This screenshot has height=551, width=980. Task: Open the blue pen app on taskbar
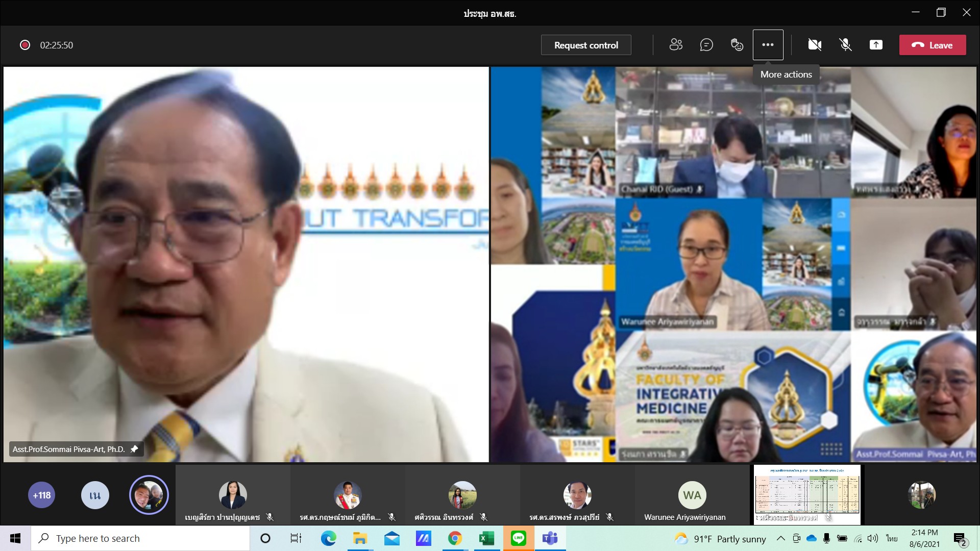pyautogui.click(x=423, y=538)
